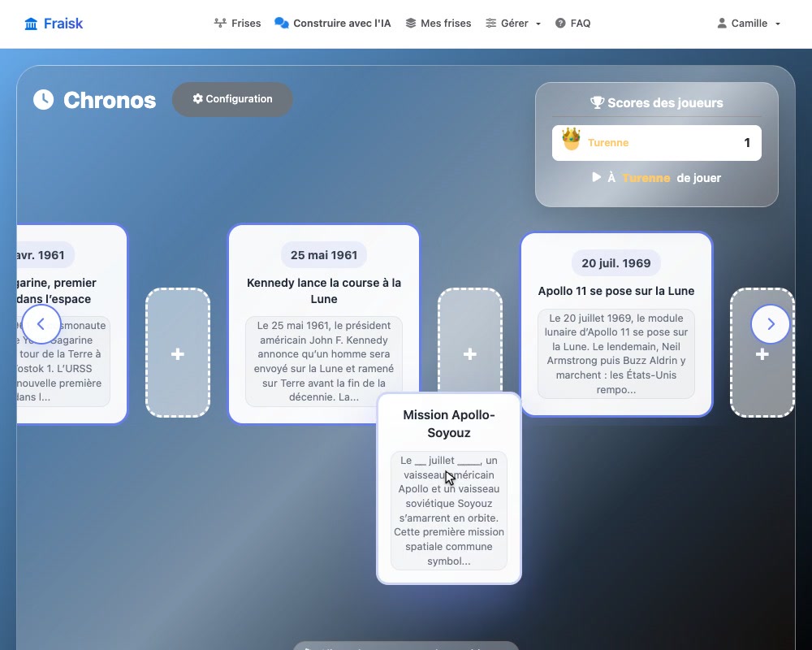Screen dimensions: 812x650
Task: Click the Configuration button
Action: point(232,99)
